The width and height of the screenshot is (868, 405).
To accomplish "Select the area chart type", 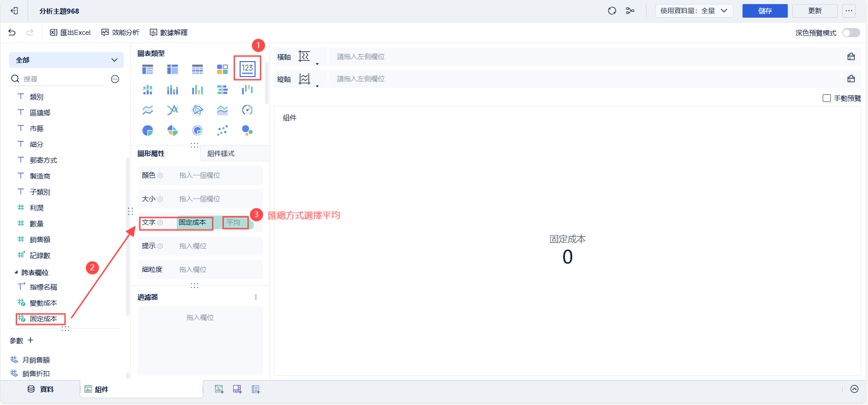I will (222, 110).
